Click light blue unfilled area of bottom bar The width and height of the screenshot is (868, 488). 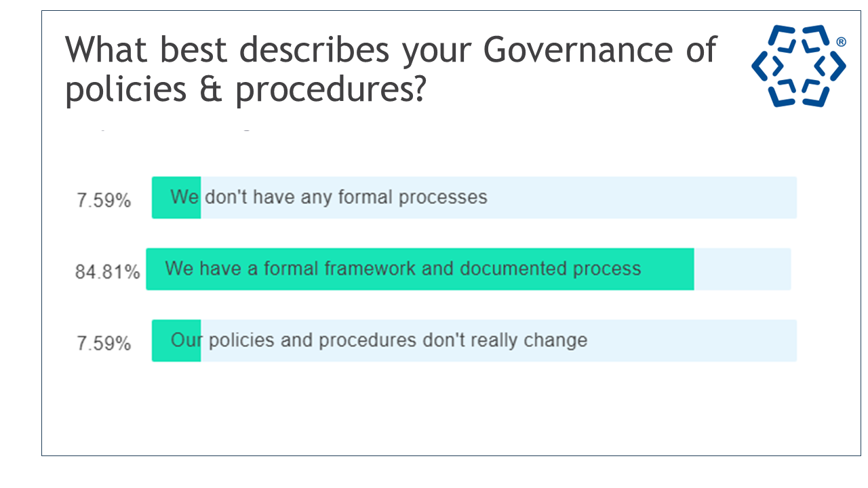(692, 340)
